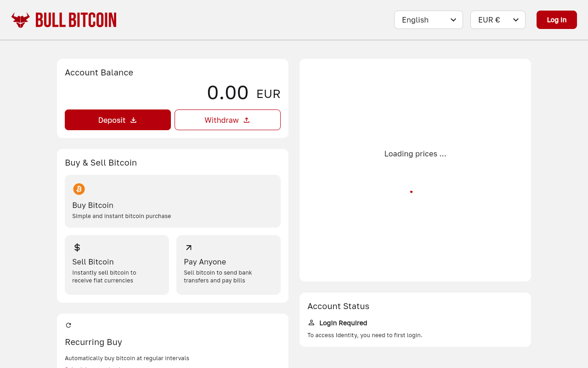Click the Deposit button
The height and width of the screenshot is (368, 588).
pyautogui.click(x=118, y=120)
